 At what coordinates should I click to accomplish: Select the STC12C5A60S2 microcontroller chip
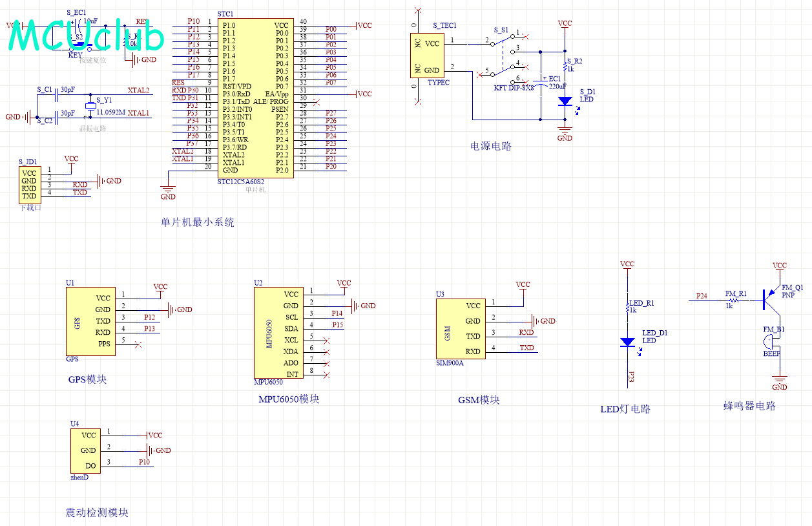point(255,98)
